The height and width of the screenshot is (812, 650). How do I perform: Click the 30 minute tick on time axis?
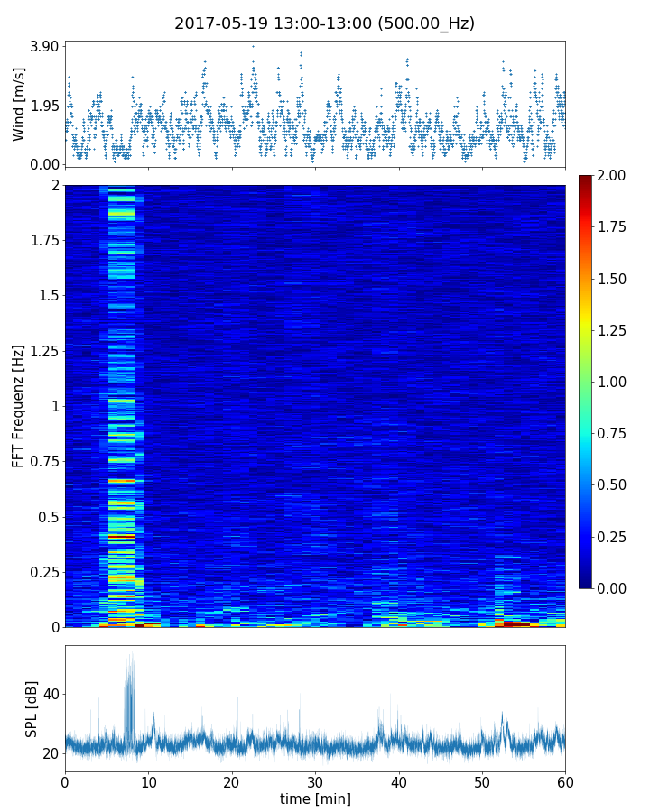315,780
